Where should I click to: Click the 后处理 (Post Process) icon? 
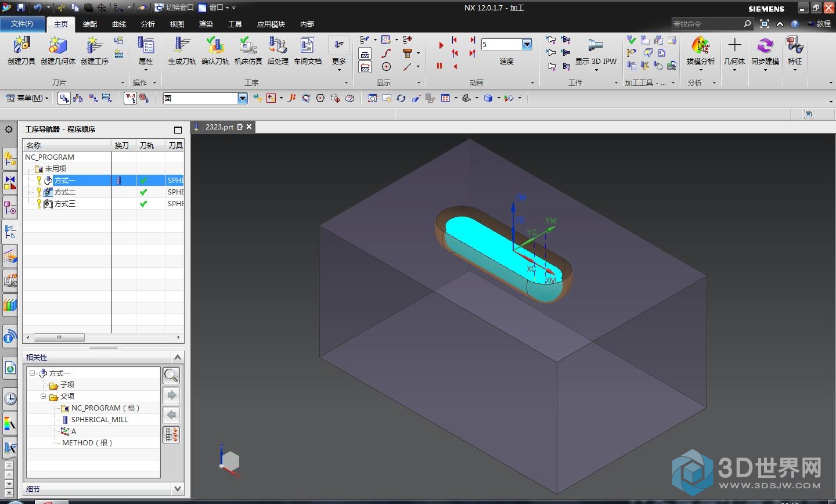(x=278, y=46)
